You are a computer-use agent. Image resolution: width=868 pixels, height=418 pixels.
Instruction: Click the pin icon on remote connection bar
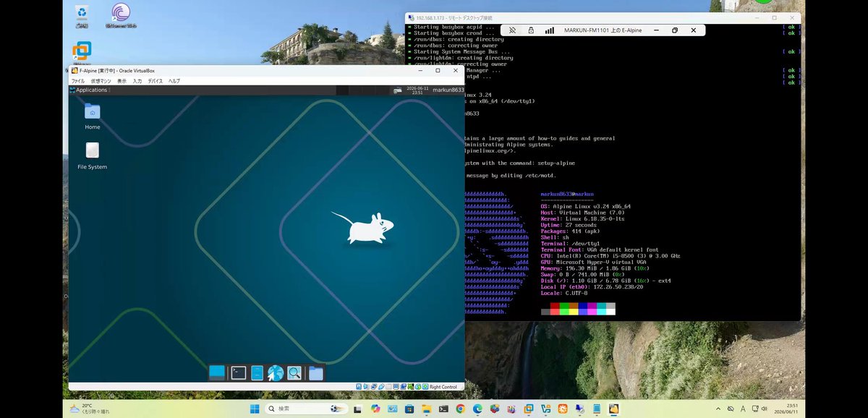coord(512,30)
